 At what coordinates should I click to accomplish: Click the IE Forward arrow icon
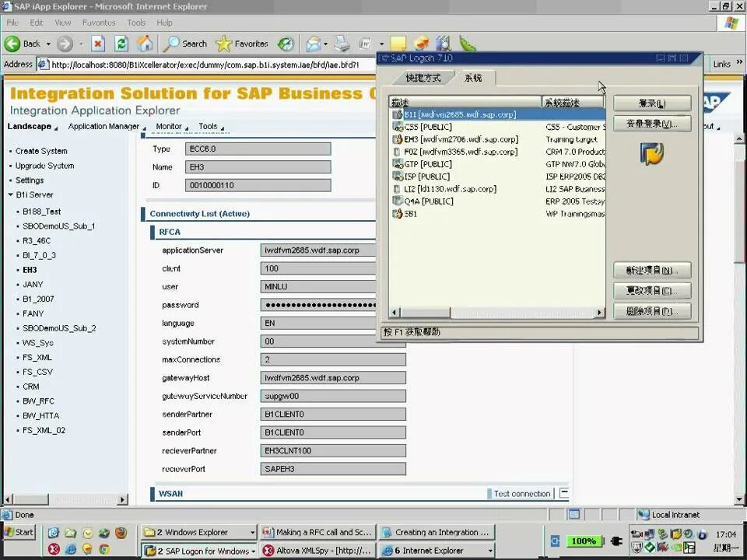pyautogui.click(x=65, y=44)
